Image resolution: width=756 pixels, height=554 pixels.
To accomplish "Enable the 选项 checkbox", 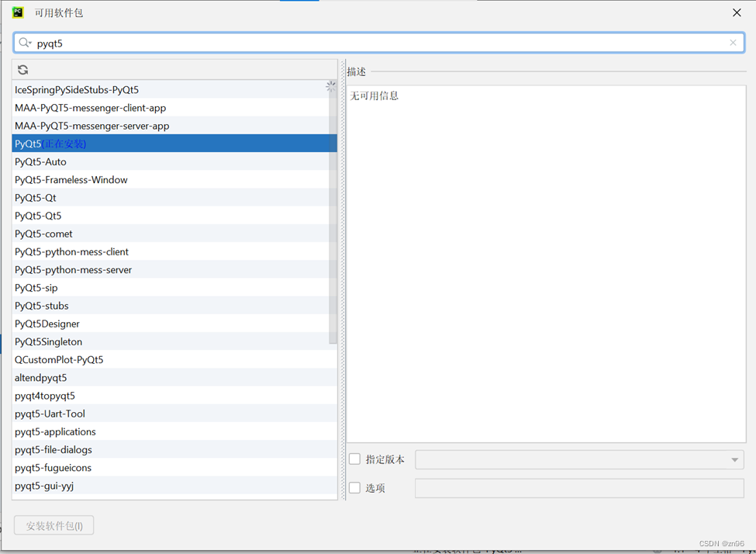I will (x=354, y=488).
